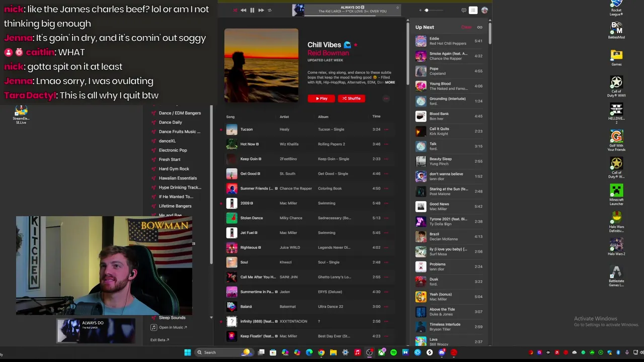Click the Up Next panel scrollbar
Screen dimensions: 644x362
point(489,33)
